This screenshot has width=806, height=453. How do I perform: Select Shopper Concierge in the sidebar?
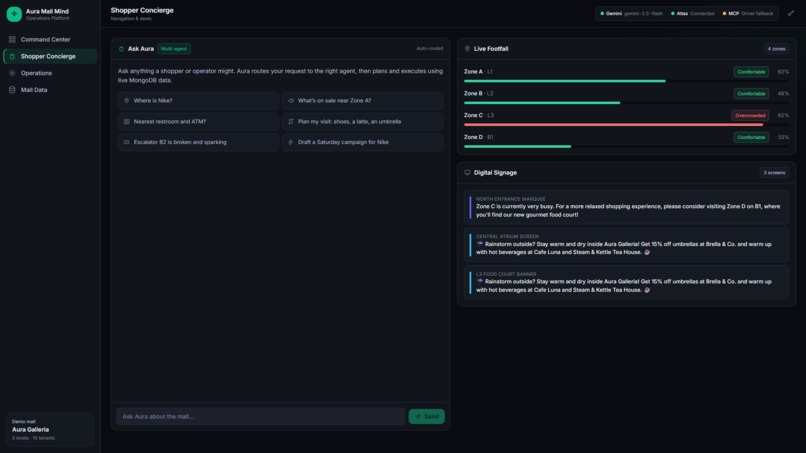[x=50, y=57]
